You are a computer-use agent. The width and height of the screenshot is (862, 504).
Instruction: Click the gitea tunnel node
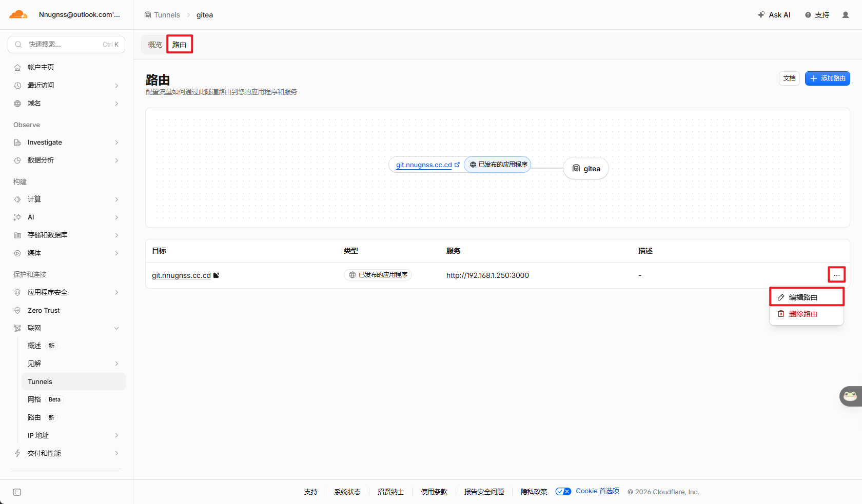pyautogui.click(x=586, y=169)
